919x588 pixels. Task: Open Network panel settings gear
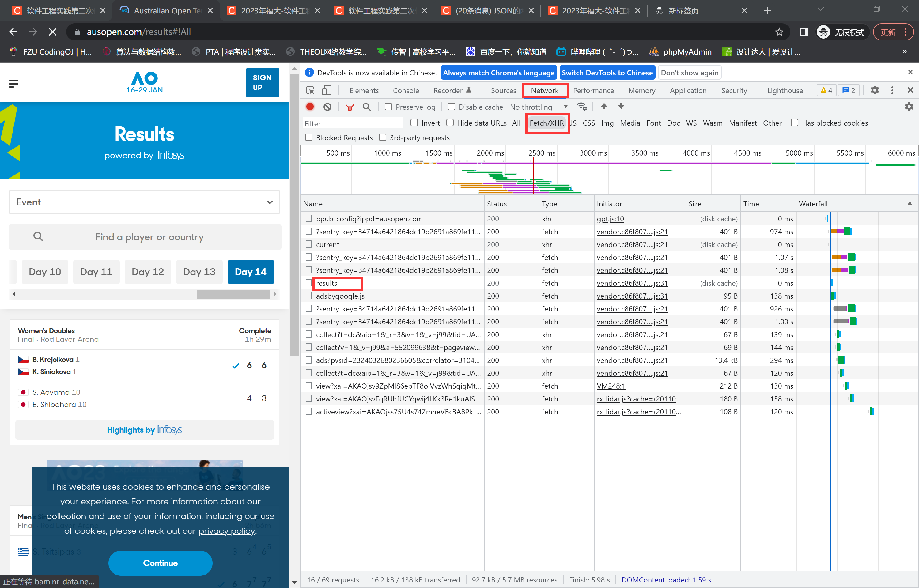tap(909, 107)
